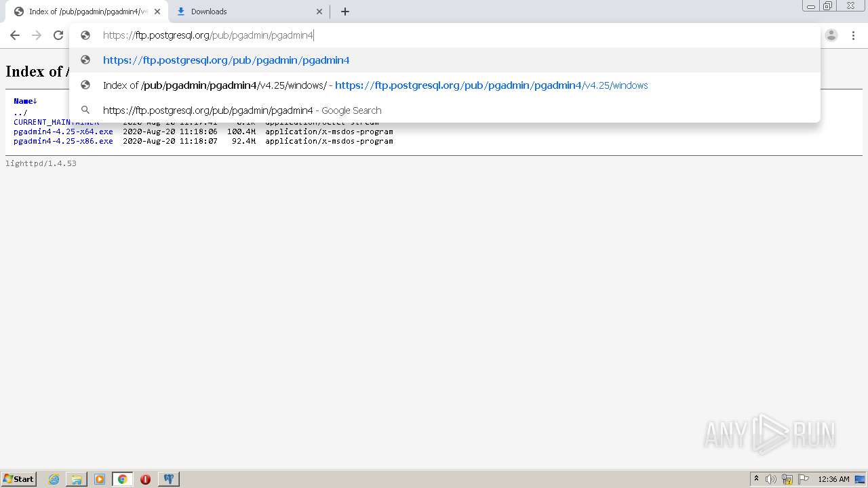The image size is (868, 488).
Task: Click the x64 file date 2020-Aug-20 11:18:06
Action: tap(170, 131)
